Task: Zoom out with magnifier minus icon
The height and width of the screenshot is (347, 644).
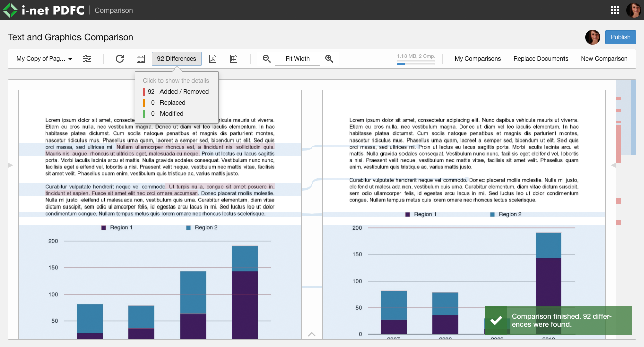Action: [x=267, y=59]
